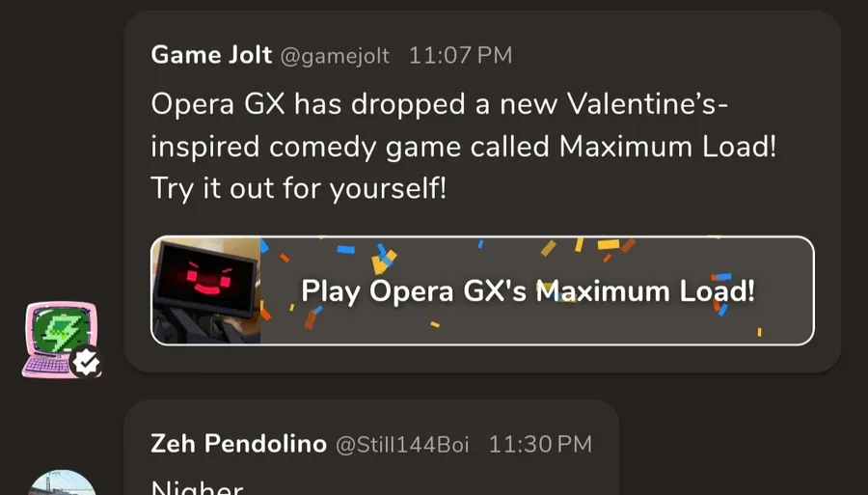868x495 pixels.
Task: Open the @Still144Boi handle
Action: click(x=402, y=445)
